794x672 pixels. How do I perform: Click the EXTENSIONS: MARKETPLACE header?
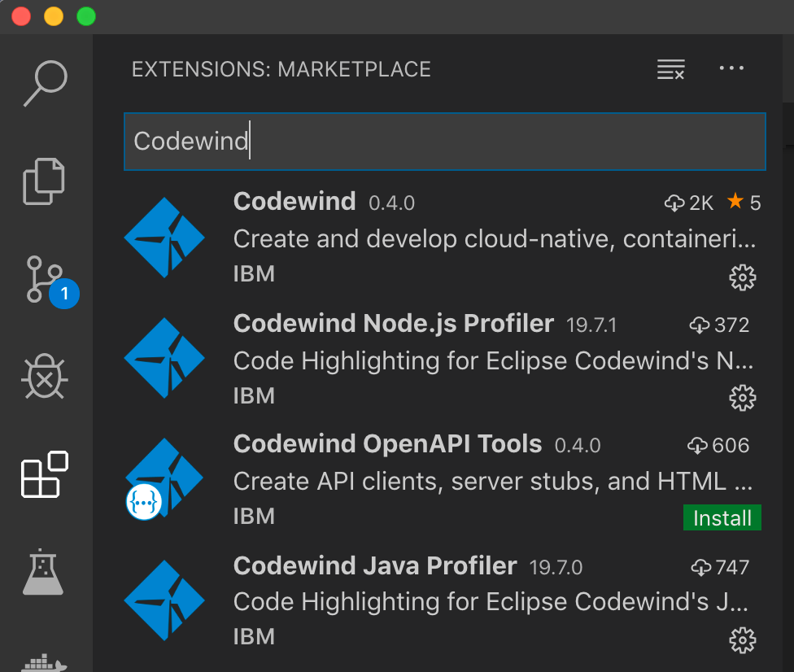pyautogui.click(x=281, y=69)
